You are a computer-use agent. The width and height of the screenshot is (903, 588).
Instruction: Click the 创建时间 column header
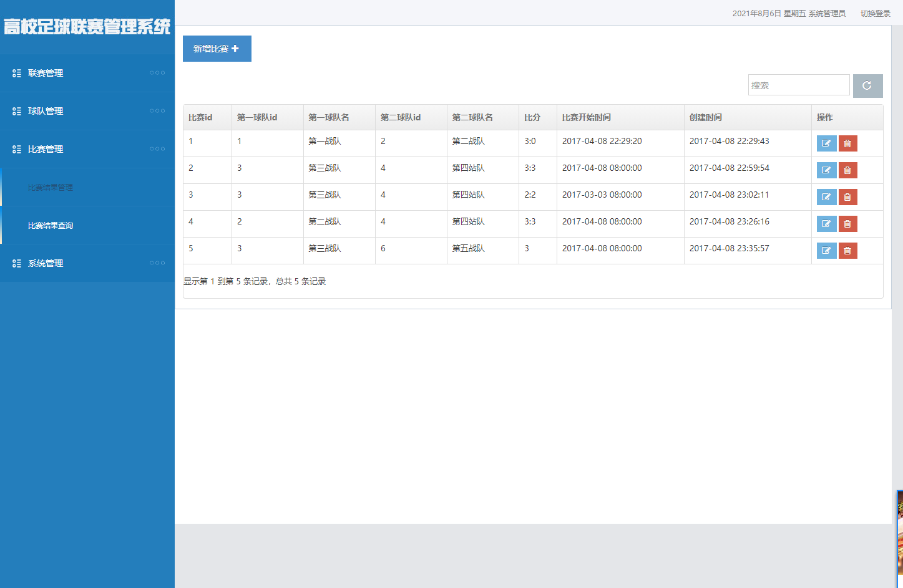(x=705, y=117)
